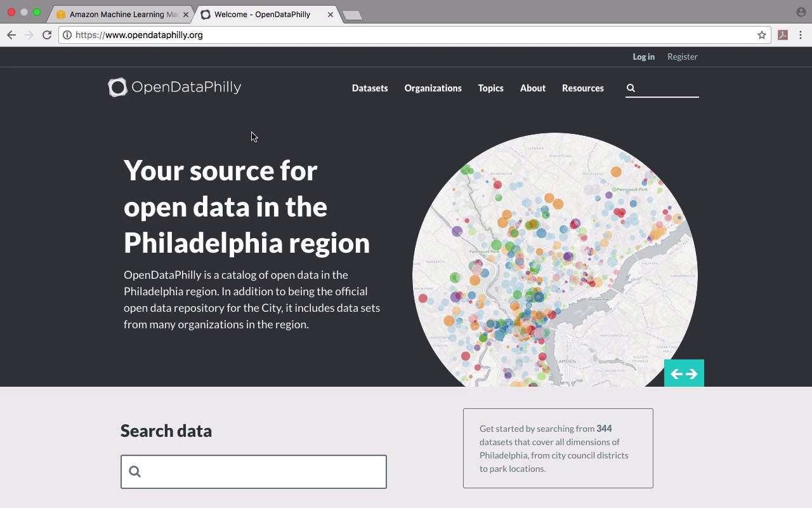
Task: Click the Search data input field
Action: 254,472
